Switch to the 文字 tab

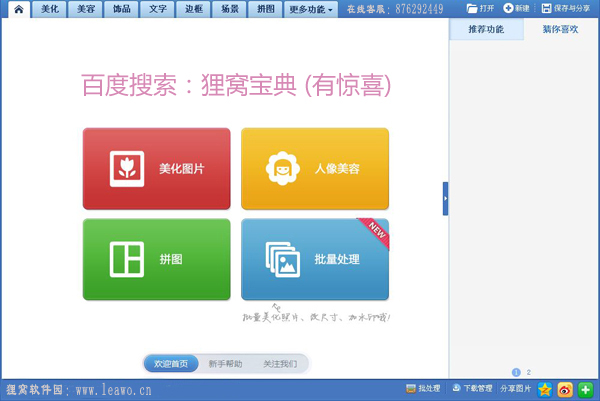157,9
